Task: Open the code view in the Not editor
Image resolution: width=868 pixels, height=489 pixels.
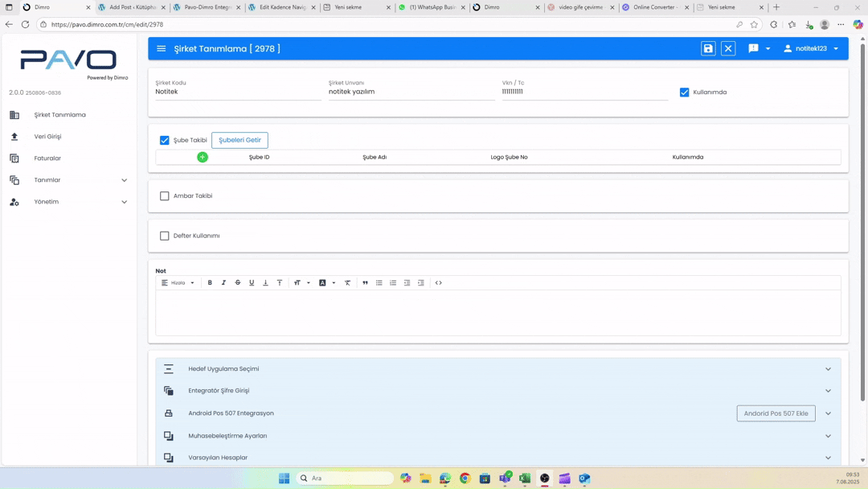Action: point(439,283)
